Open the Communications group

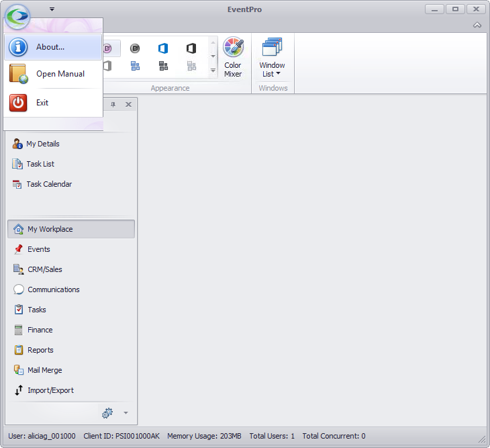pos(71,289)
